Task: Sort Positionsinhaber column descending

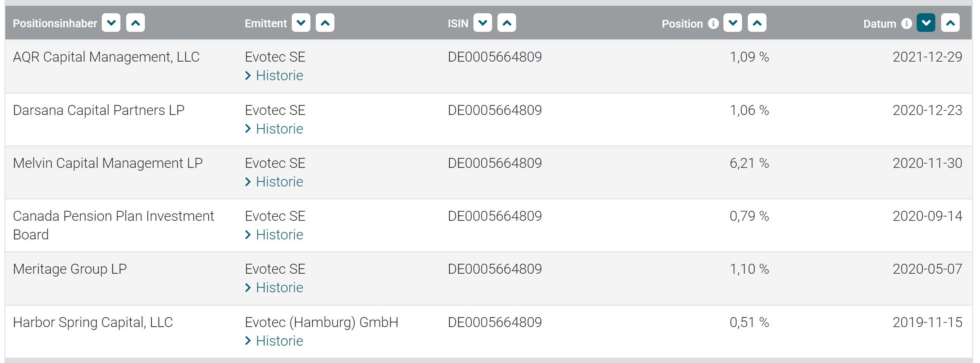Action: coord(111,23)
